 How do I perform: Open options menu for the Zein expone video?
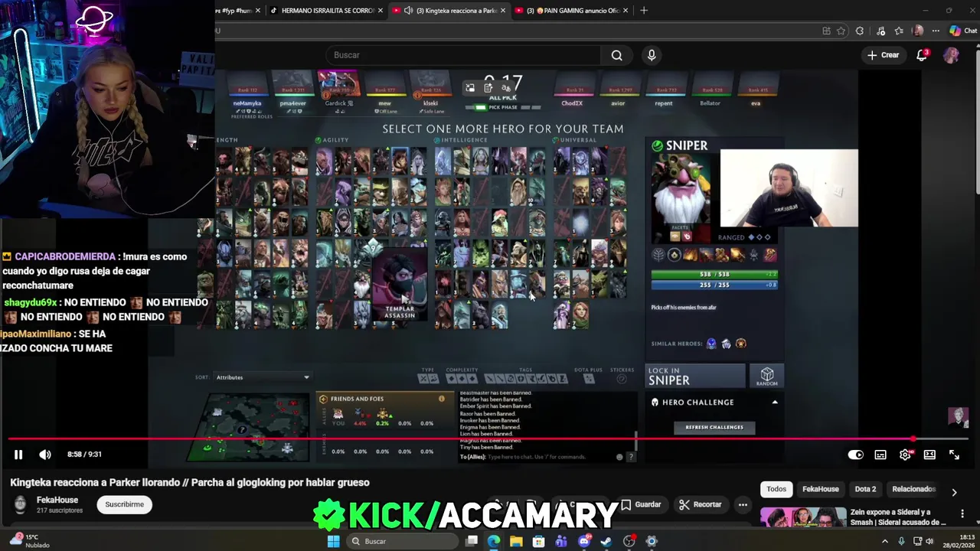tap(962, 514)
